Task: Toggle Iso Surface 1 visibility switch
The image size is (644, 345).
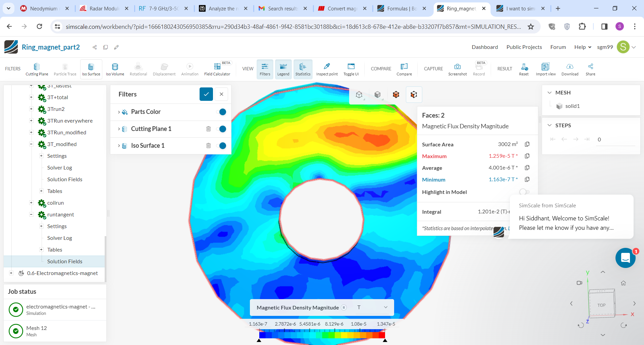Action: (222, 146)
